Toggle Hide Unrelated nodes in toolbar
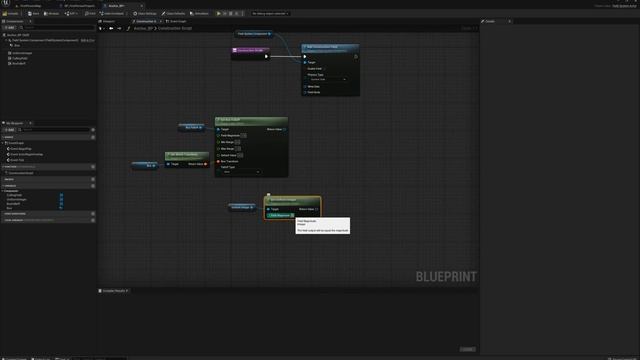The image size is (640, 360). (112, 13)
